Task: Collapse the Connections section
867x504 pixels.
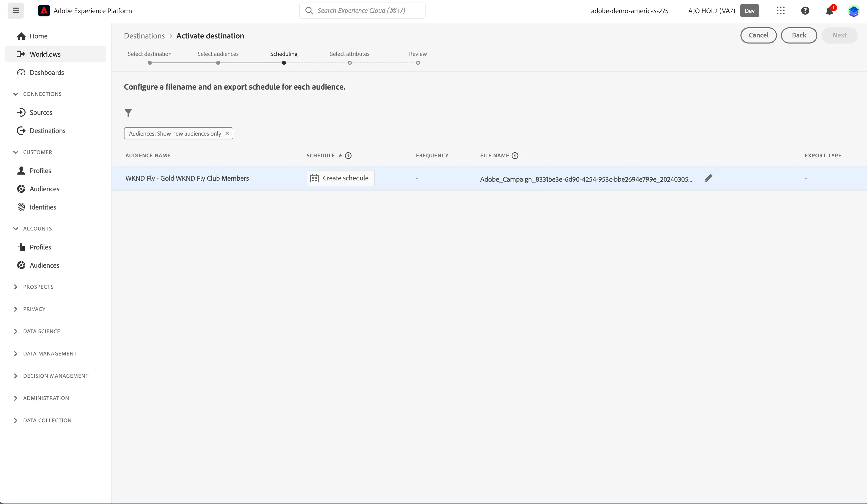Action: click(x=15, y=94)
